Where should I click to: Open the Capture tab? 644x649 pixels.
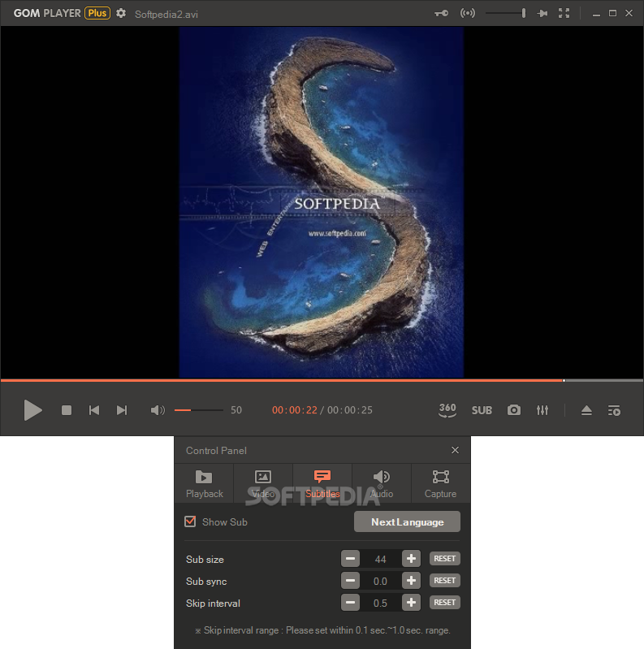tap(440, 483)
